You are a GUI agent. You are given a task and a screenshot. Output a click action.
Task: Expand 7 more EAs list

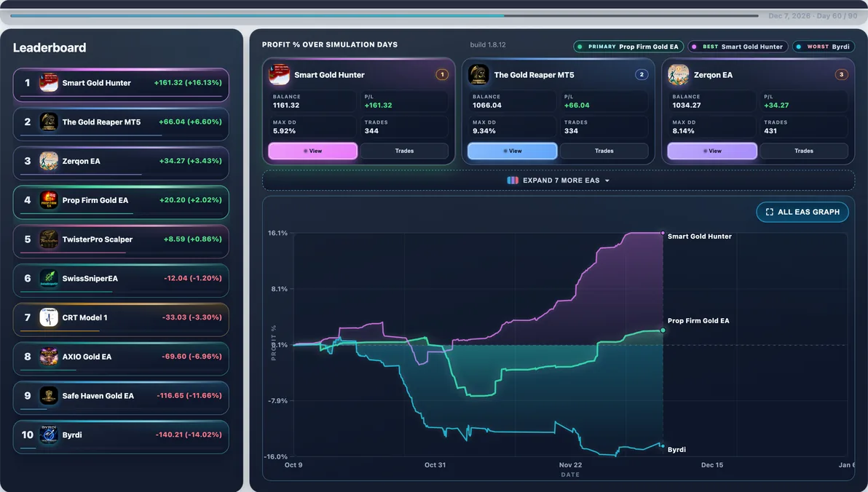[559, 180]
